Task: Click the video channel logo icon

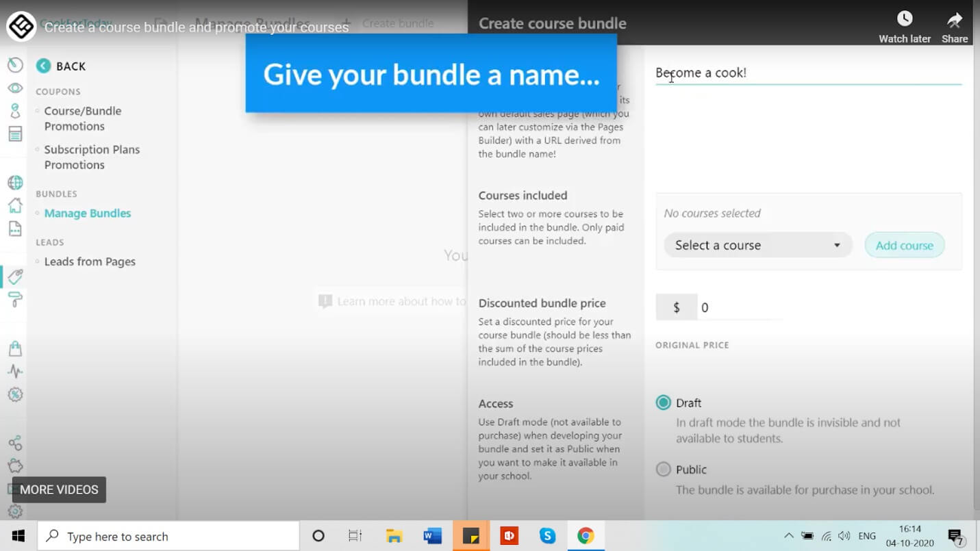Action: point(21,27)
